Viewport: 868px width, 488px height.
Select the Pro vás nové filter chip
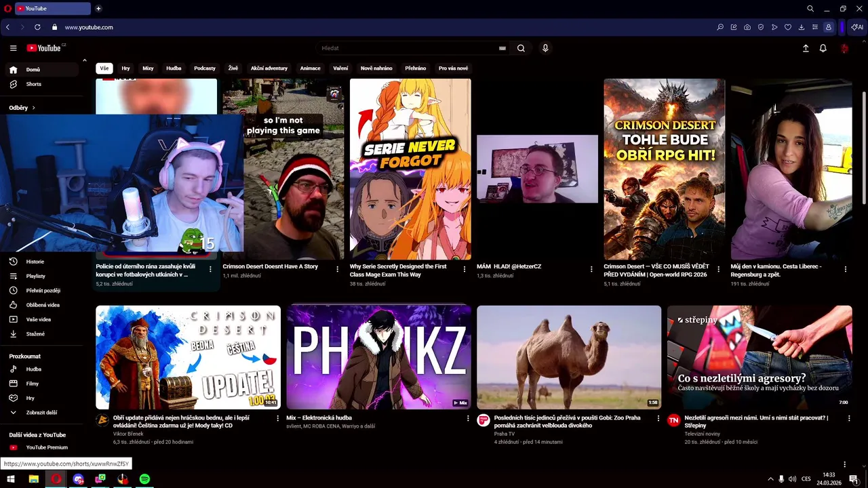click(453, 68)
